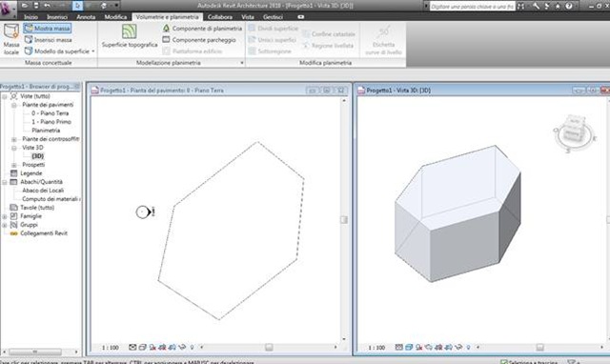The width and height of the screenshot is (610, 364).
Task: Switch to the Modifica ribbon tab
Action: click(x=115, y=17)
